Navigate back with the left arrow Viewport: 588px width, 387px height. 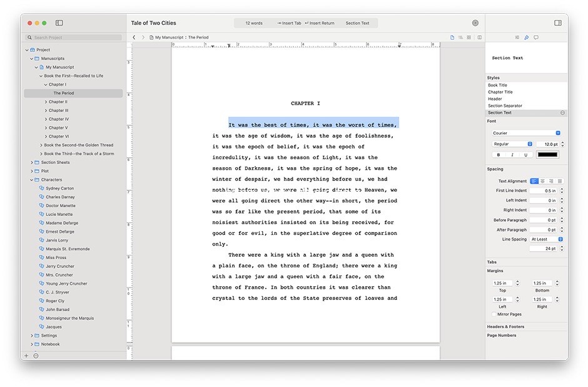[134, 38]
